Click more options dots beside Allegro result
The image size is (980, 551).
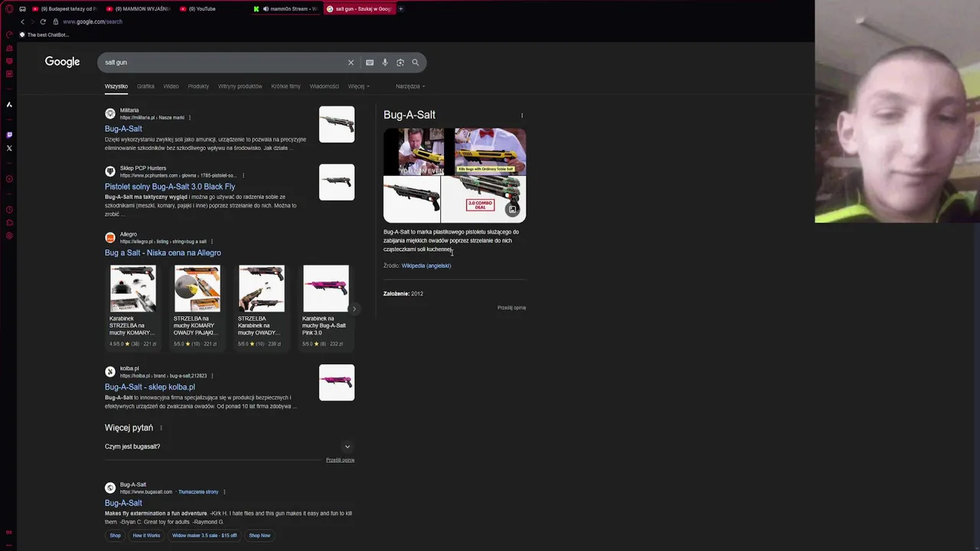[211, 242]
